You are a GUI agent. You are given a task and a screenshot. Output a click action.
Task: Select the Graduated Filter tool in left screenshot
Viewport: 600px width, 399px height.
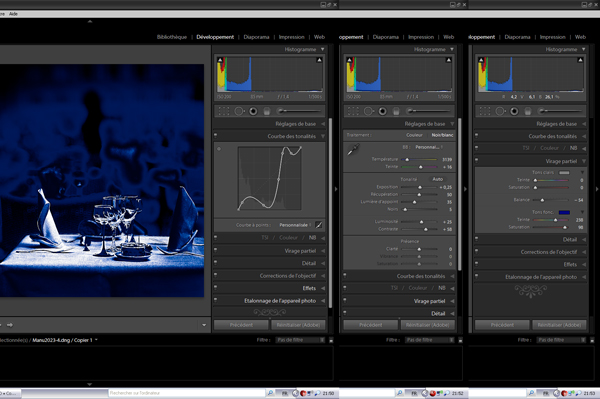point(267,111)
